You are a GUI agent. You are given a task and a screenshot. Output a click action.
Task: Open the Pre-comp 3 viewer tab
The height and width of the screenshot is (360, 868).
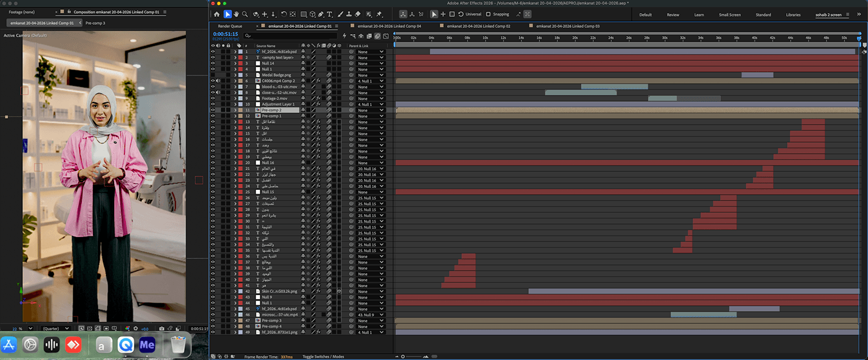[95, 23]
